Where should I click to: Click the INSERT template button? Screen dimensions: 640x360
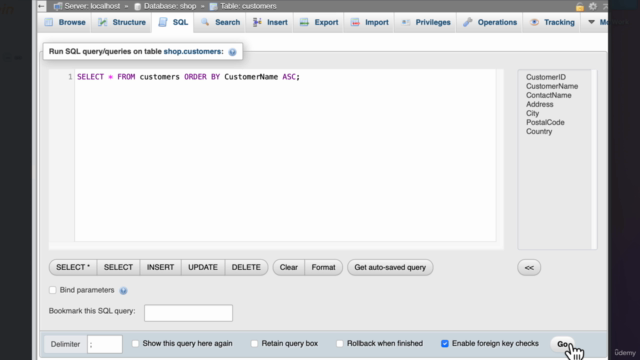pos(160,267)
